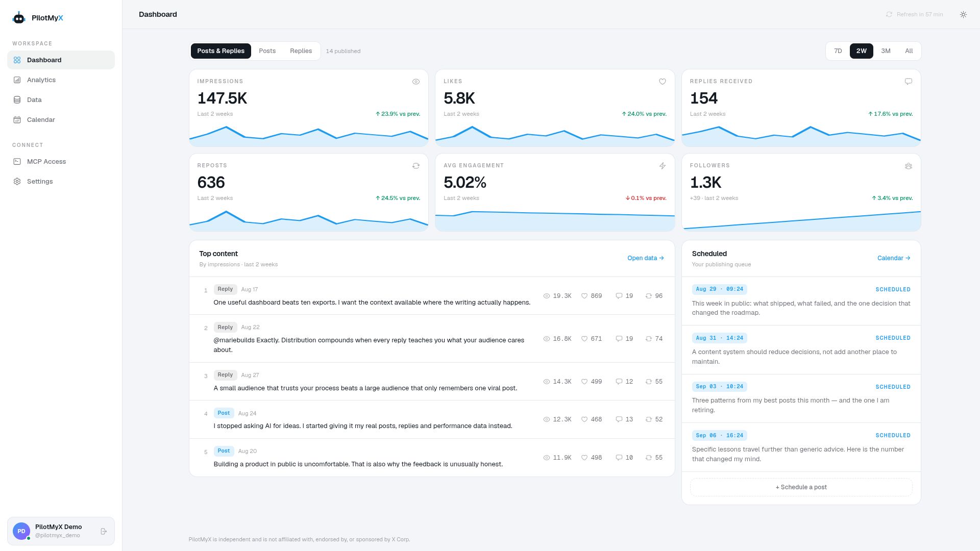Open the Settings menu item

[x=61, y=182]
